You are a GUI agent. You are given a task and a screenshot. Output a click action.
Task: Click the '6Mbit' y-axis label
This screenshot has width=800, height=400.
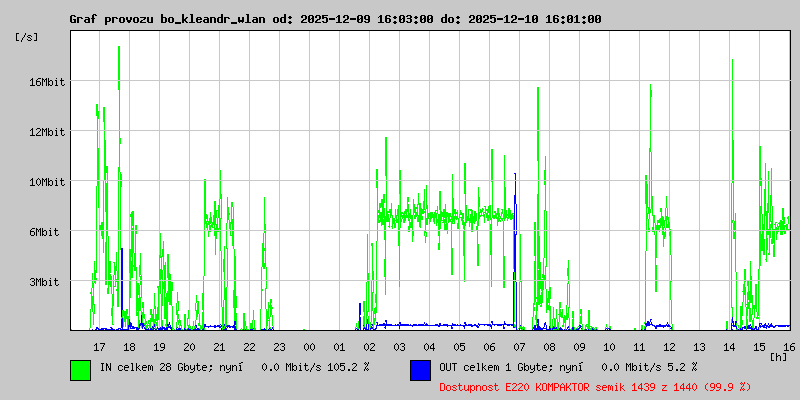tap(46, 232)
